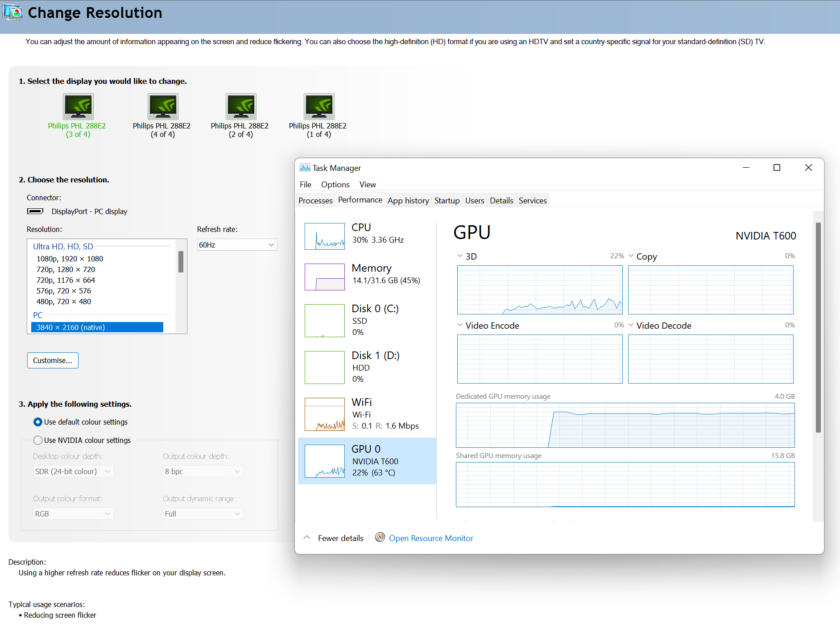Open Output dynamic range Full dropdown
This screenshot has height=636, width=840.
(x=203, y=514)
